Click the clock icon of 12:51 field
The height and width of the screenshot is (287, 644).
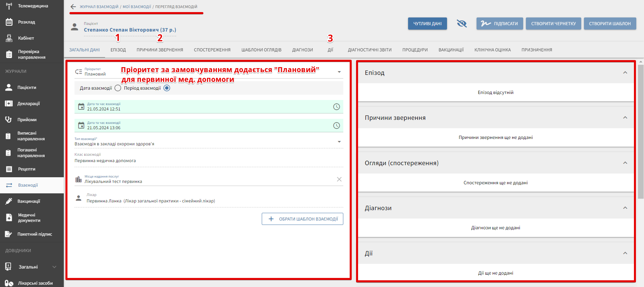coord(336,107)
